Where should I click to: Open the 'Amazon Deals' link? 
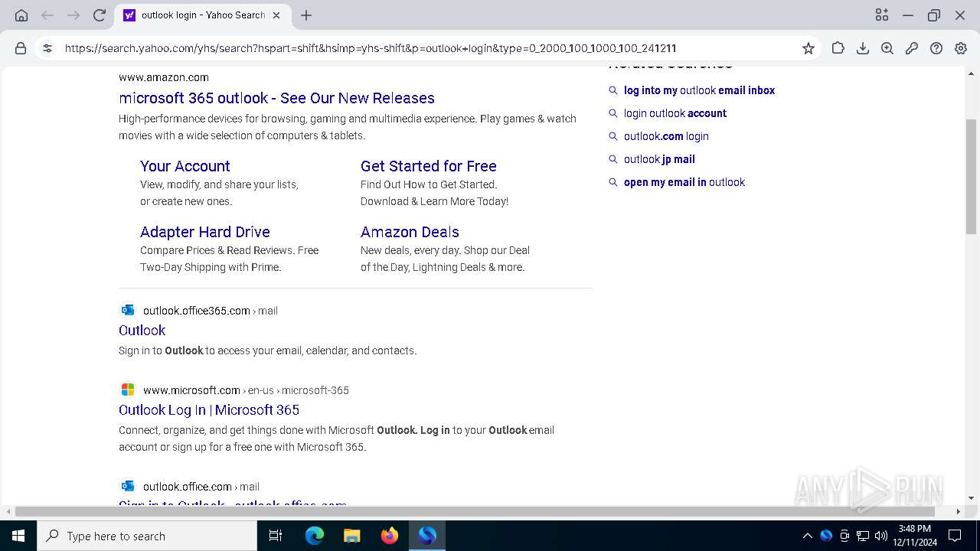pos(410,232)
